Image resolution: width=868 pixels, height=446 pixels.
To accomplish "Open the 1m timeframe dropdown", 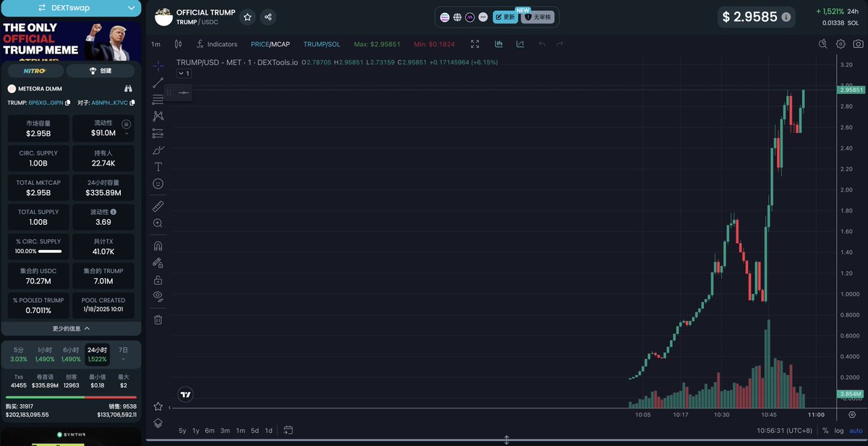I will click(156, 44).
